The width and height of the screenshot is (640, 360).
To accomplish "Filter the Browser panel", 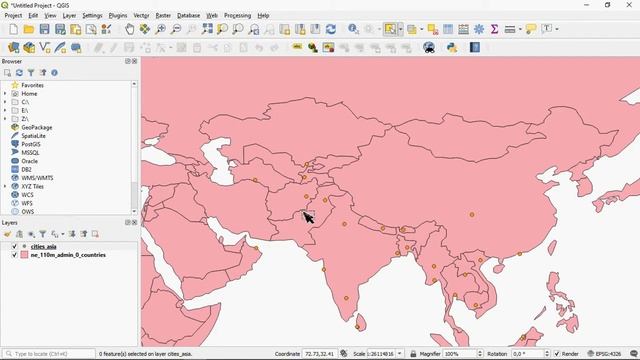I will click(31, 73).
